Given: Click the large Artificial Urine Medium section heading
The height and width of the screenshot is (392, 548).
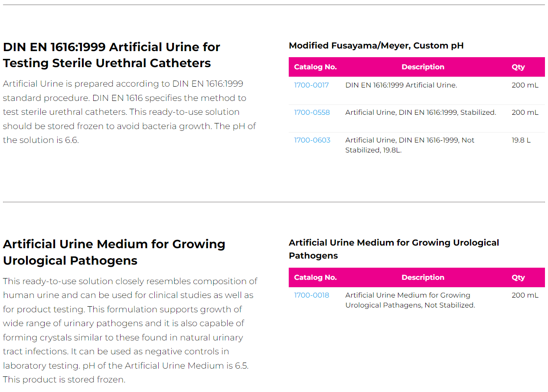Looking at the screenshot, I should coord(114,252).
